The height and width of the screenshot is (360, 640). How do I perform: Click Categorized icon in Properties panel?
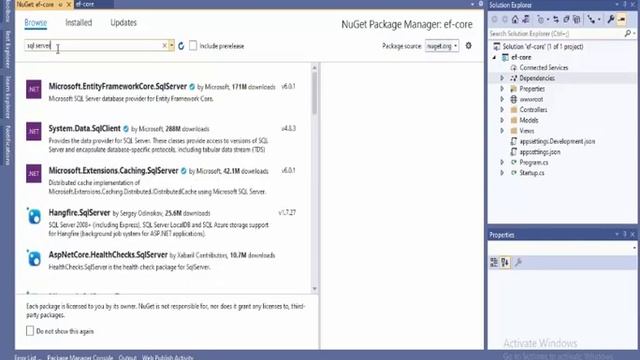494,262
